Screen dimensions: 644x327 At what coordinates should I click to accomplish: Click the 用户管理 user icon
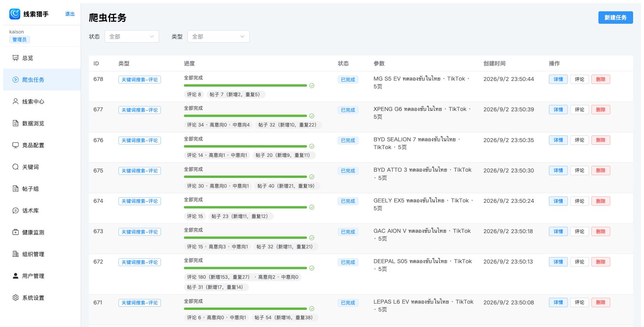tap(16, 276)
